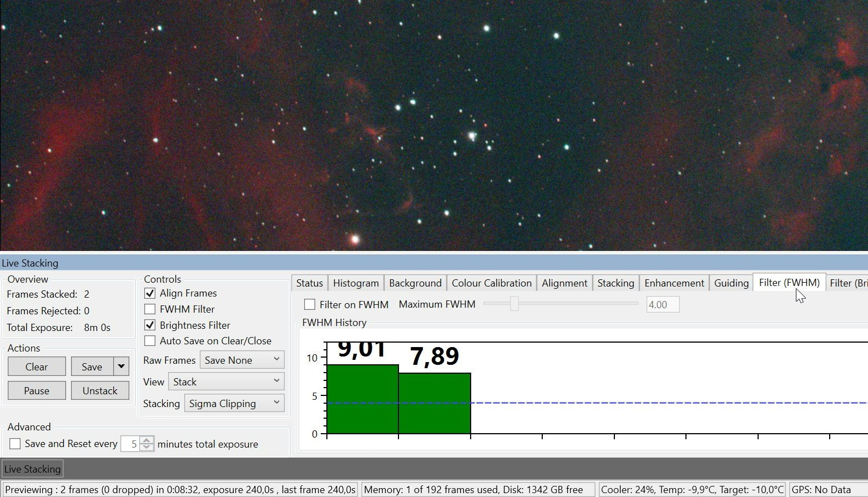Image resolution: width=868 pixels, height=497 pixels.
Task: Switch to the Histogram tab
Action: tap(356, 283)
